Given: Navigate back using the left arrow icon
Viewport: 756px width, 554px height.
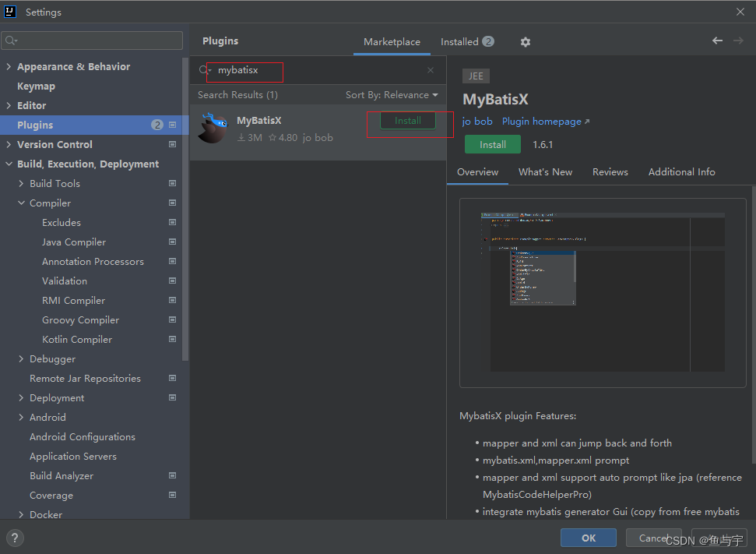Looking at the screenshot, I should point(717,40).
